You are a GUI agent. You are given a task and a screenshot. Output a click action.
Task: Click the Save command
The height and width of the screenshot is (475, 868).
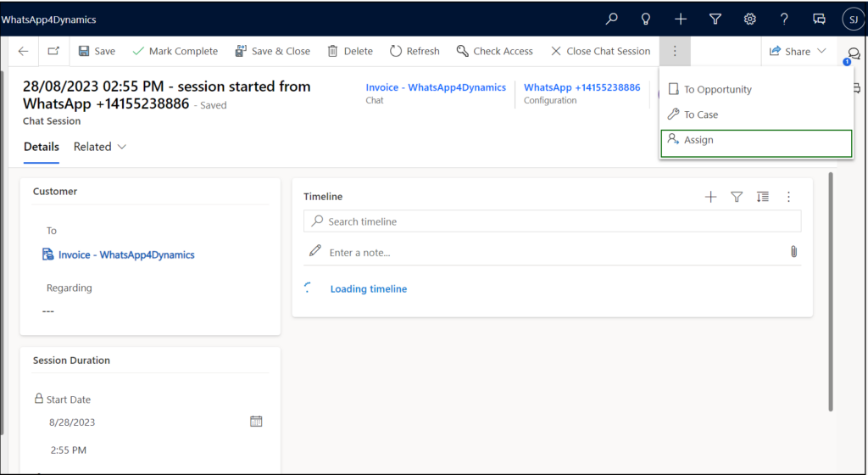click(x=97, y=51)
